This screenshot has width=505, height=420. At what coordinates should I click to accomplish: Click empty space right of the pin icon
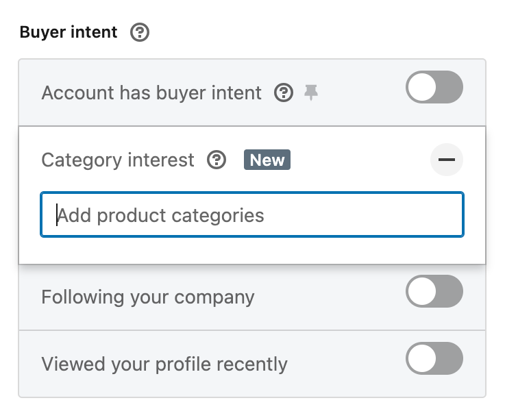360,92
